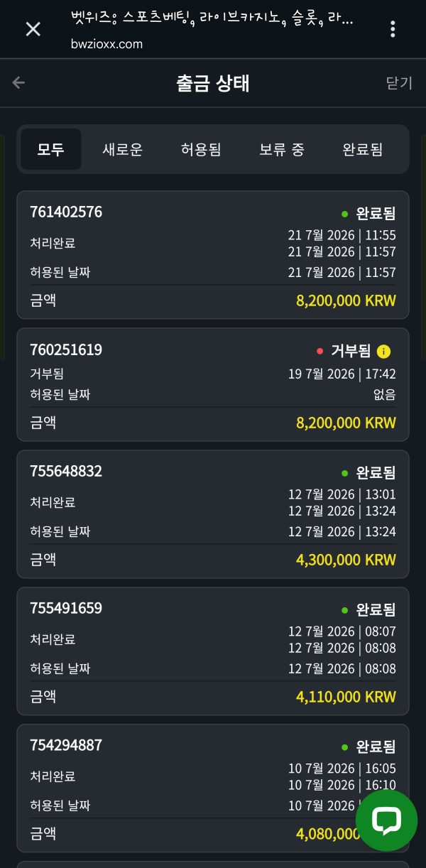Image resolution: width=426 pixels, height=868 pixels.
Task: Switch to the 허용됨 tab
Action: (201, 149)
